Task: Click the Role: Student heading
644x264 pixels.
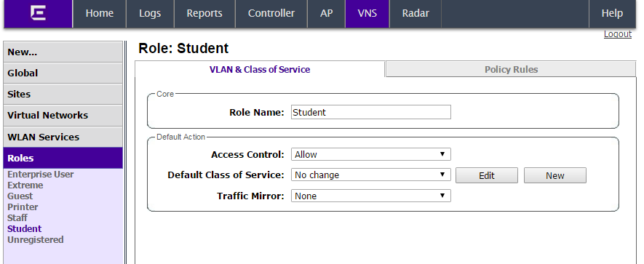Action: 183,49
